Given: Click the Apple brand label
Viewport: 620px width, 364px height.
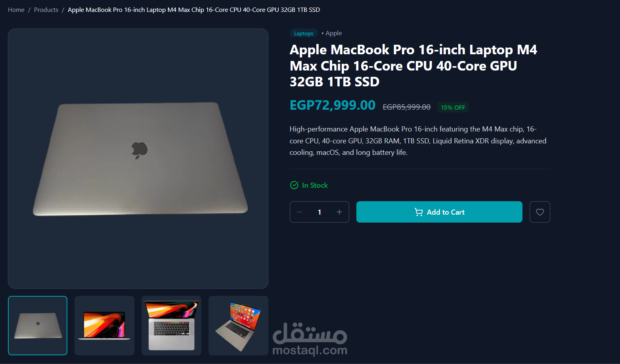Looking at the screenshot, I should click(x=333, y=33).
